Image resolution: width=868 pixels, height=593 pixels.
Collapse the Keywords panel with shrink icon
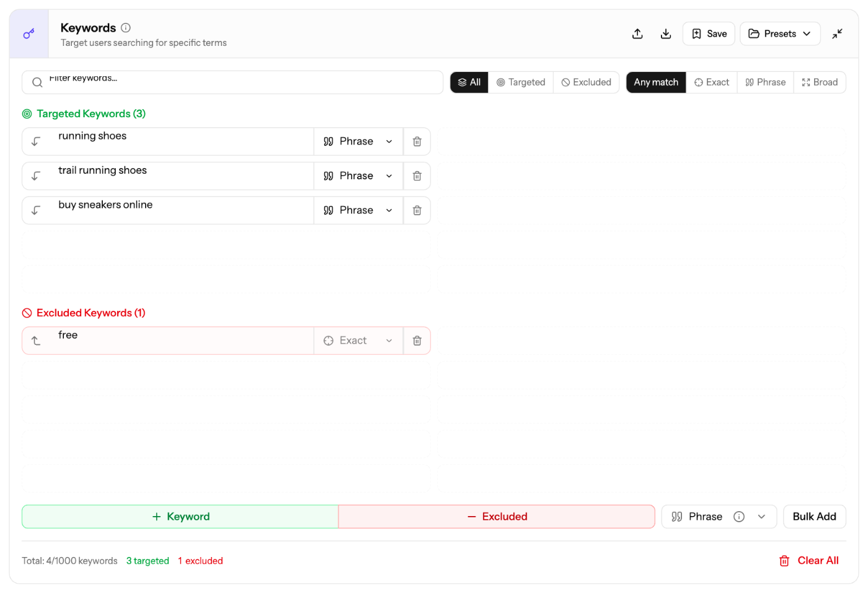(837, 33)
